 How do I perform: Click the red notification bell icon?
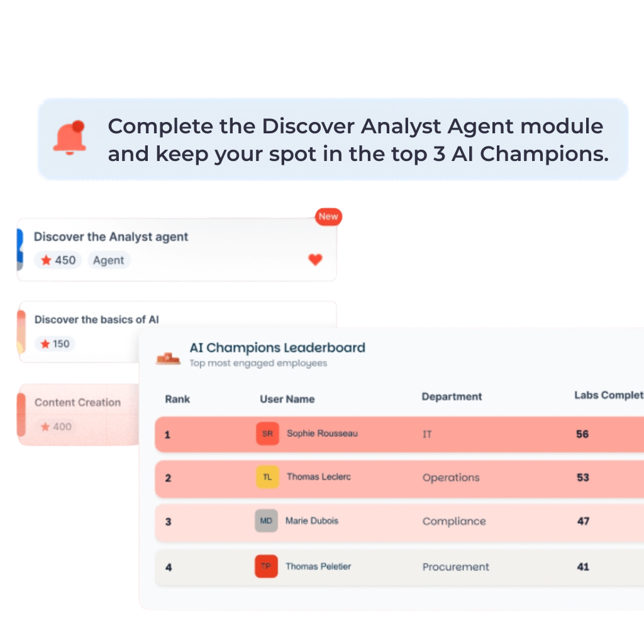tap(70, 138)
